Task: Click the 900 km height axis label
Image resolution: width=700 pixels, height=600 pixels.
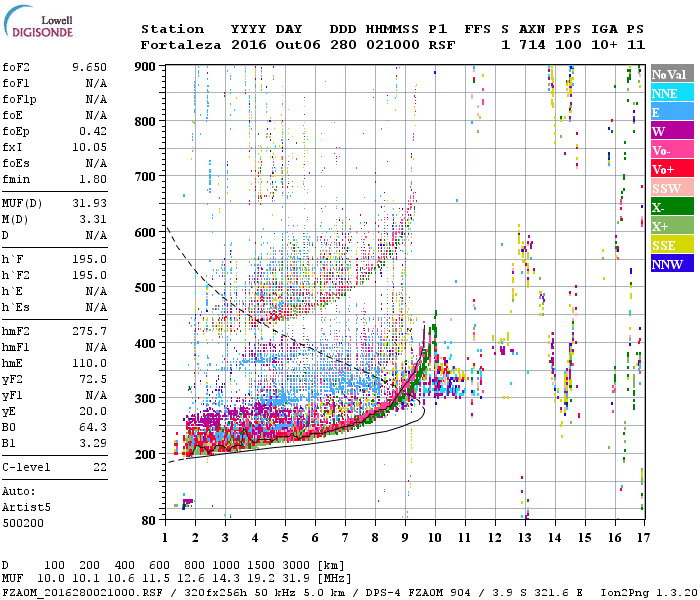Action: [145, 67]
